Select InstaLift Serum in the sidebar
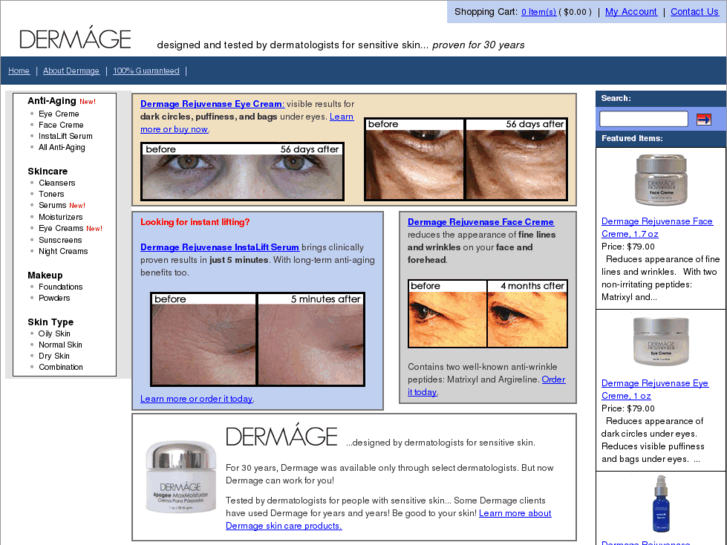The width and height of the screenshot is (727, 545). (x=65, y=136)
